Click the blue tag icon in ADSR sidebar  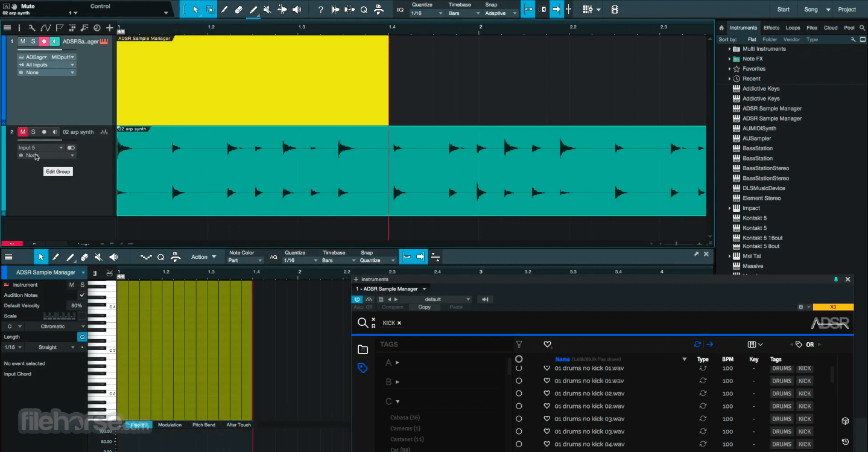coord(363,368)
